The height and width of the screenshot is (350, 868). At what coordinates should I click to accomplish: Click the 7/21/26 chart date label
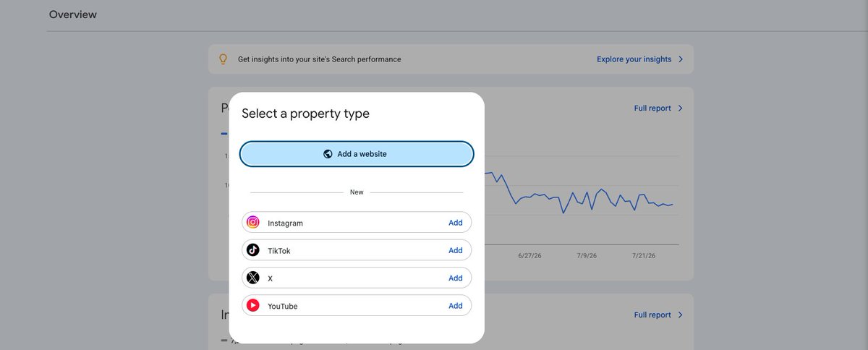pos(644,255)
